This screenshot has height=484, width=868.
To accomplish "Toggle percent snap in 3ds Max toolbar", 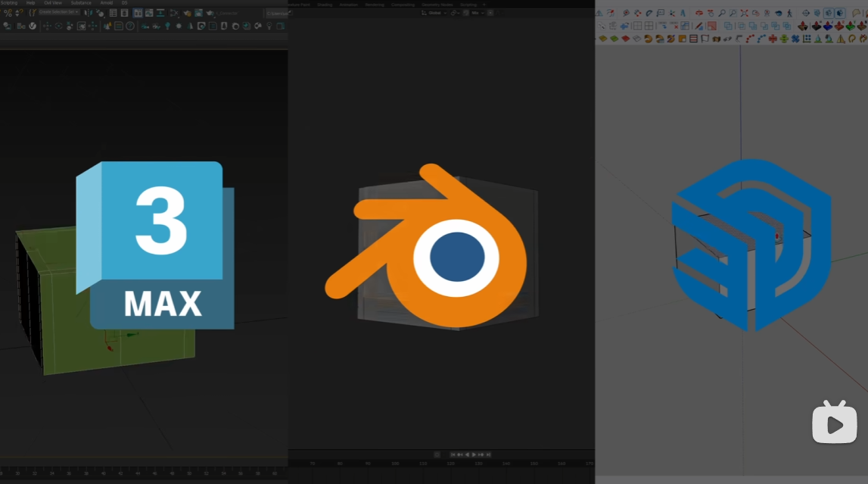I will [8, 13].
